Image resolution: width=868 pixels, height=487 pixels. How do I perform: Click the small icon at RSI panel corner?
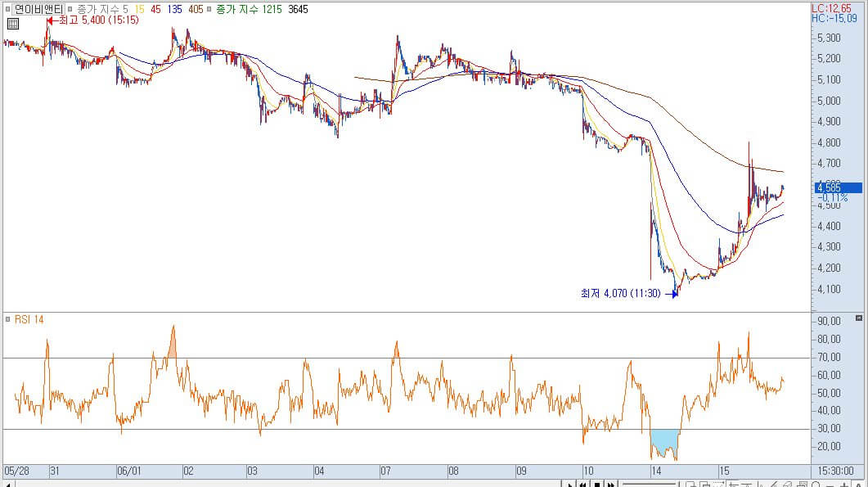[x=858, y=318]
